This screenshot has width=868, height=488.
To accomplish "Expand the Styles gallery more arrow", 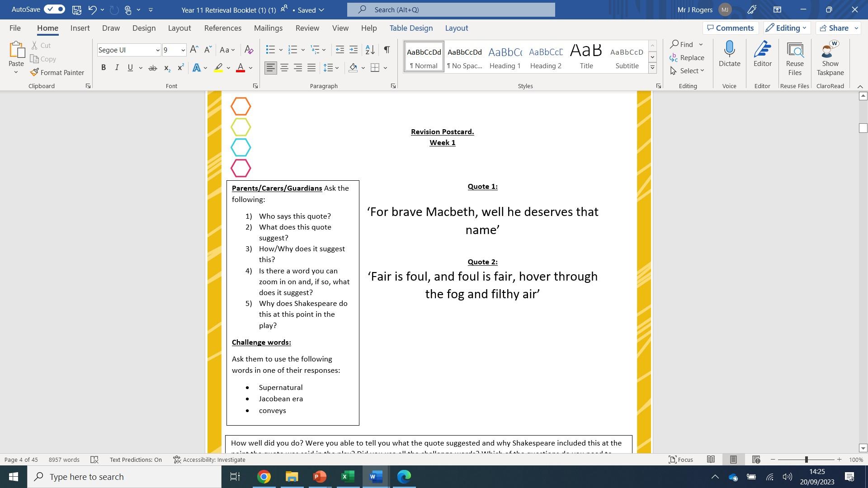I will (x=652, y=68).
